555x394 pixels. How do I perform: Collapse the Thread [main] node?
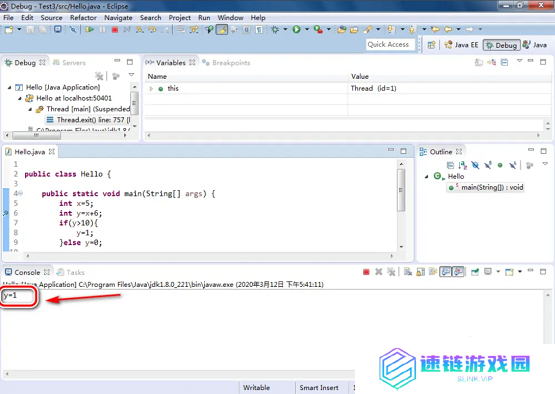[x=30, y=109]
